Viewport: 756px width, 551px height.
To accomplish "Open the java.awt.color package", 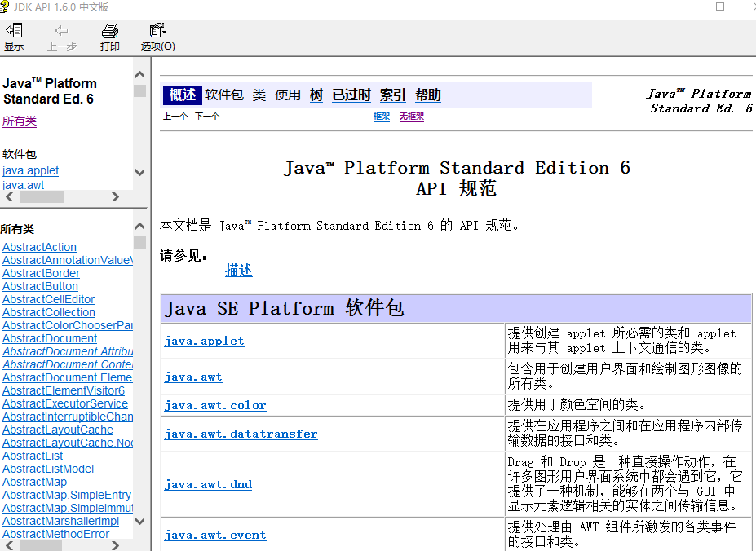I will pos(214,405).
